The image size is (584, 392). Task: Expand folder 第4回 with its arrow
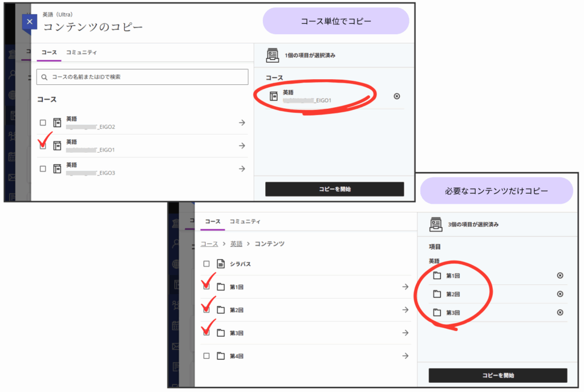point(405,356)
